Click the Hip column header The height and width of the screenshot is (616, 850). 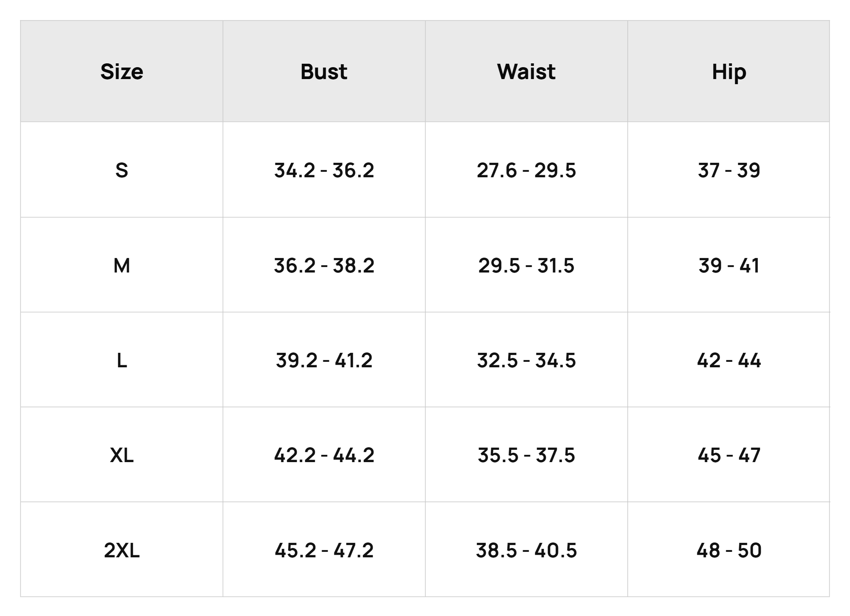tap(729, 72)
